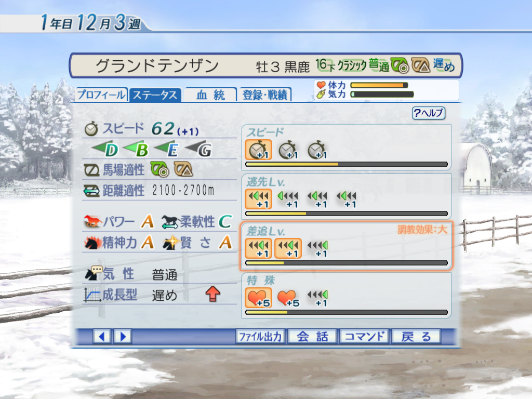Click the 会話 button

(x=312, y=337)
